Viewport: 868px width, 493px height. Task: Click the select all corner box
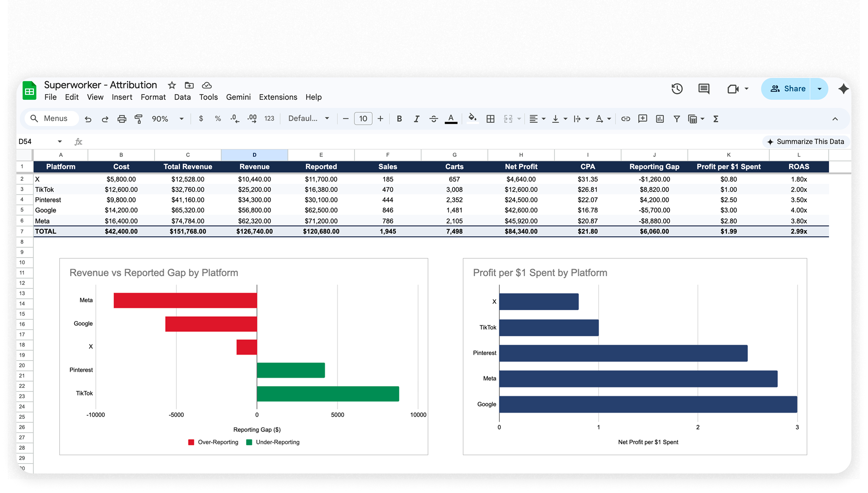coord(25,155)
